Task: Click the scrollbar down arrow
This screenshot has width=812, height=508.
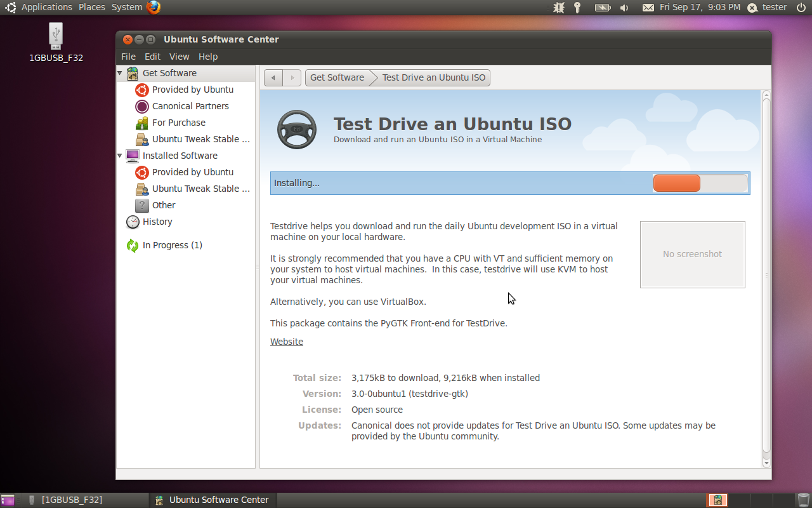Action: tap(766, 464)
